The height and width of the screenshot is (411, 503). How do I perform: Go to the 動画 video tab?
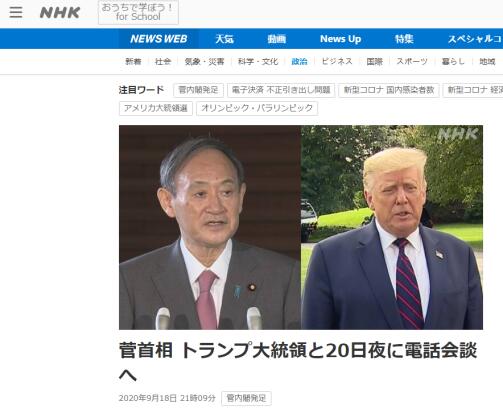(x=276, y=39)
